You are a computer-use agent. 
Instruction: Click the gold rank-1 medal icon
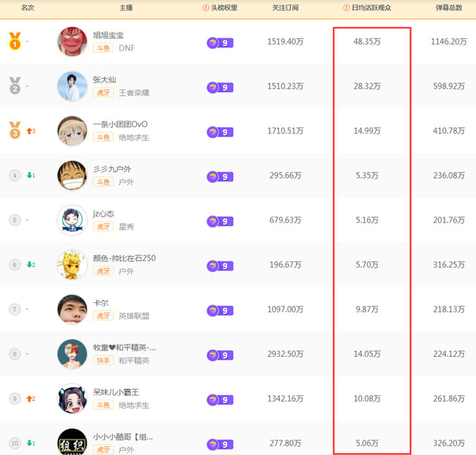point(15,42)
